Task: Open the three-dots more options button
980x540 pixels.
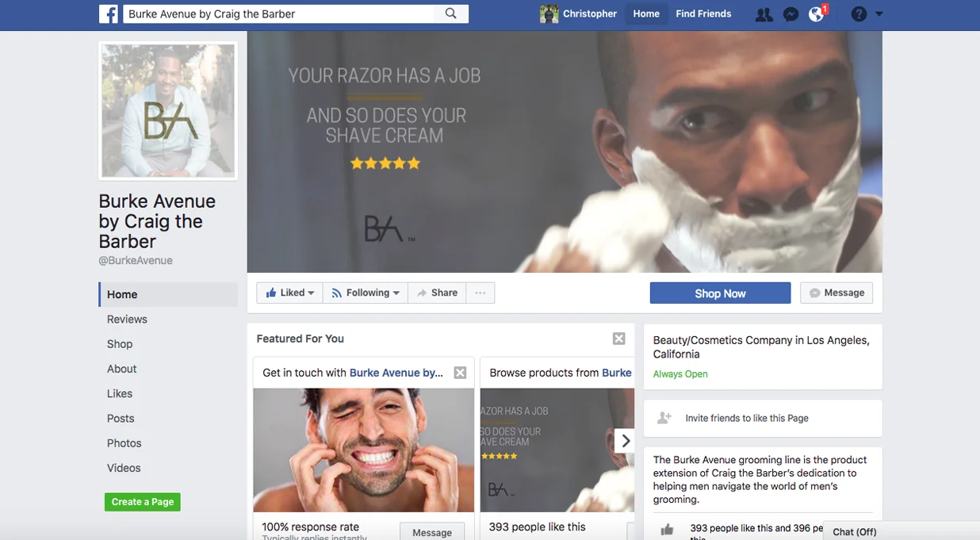Action: 480,293
